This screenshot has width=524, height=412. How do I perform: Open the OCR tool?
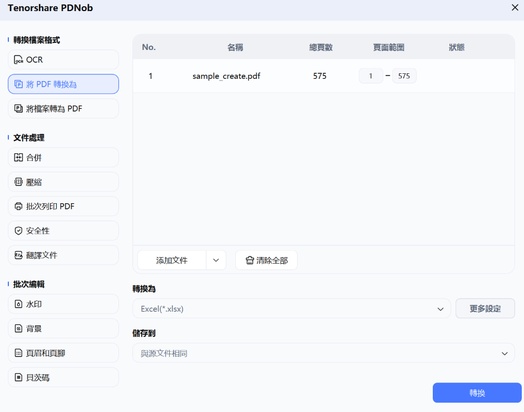pyautogui.click(x=63, y=60)
